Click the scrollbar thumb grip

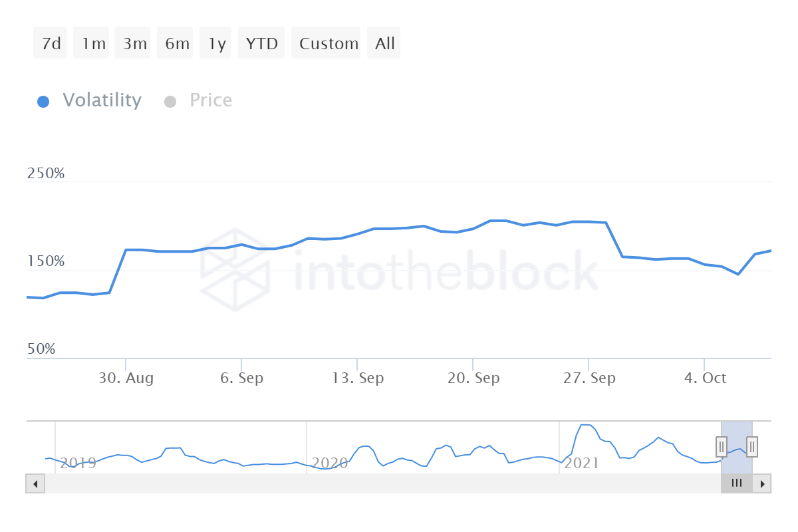[x=736, y=483]
